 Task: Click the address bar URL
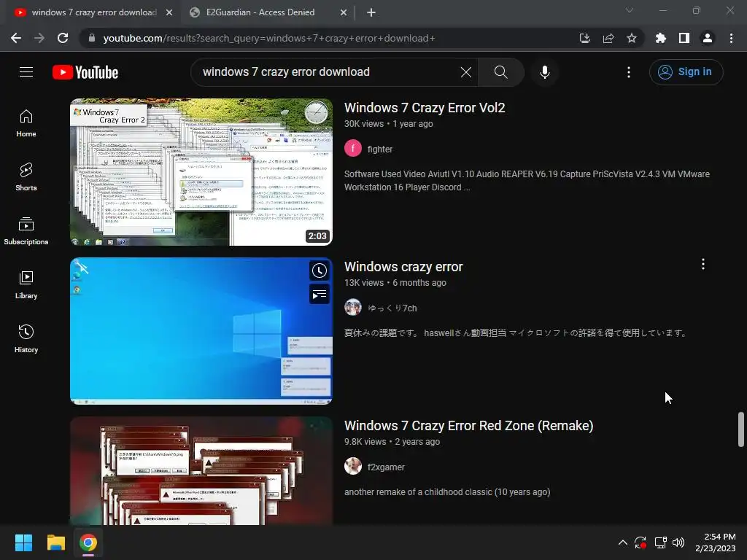(x=269, y=38)
